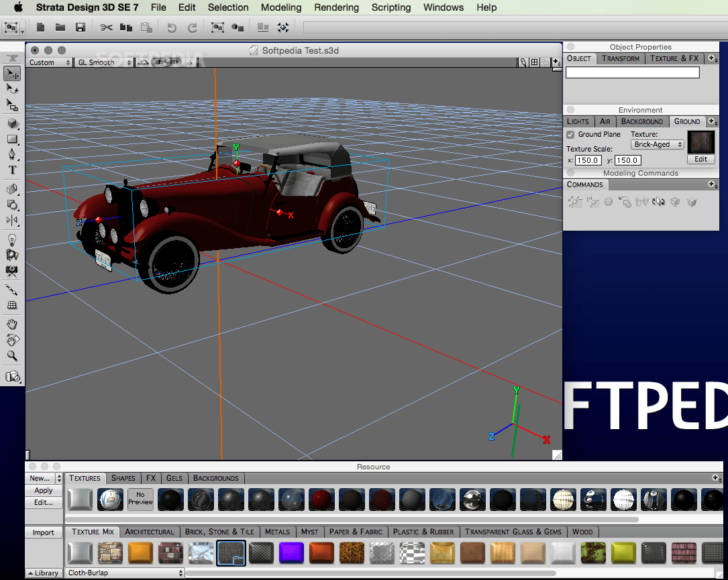
Task: Select the Camera object tool
Action: (12, 270)
